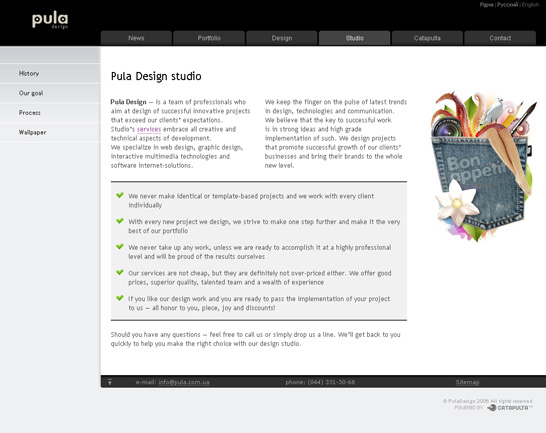Click the info@pula.com.ua email link
The width and height of the screenshot is (546, 433).
(184, 382)
